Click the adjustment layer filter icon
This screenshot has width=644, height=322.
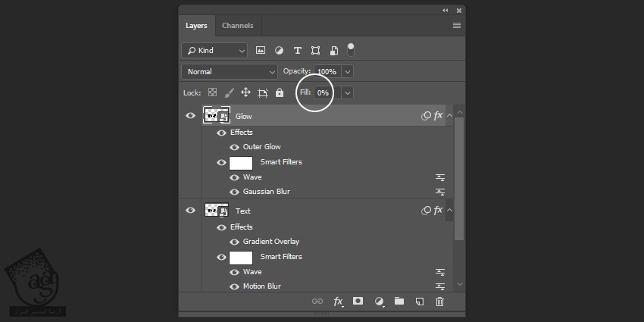pyautogui.click(x=279, y=51)
